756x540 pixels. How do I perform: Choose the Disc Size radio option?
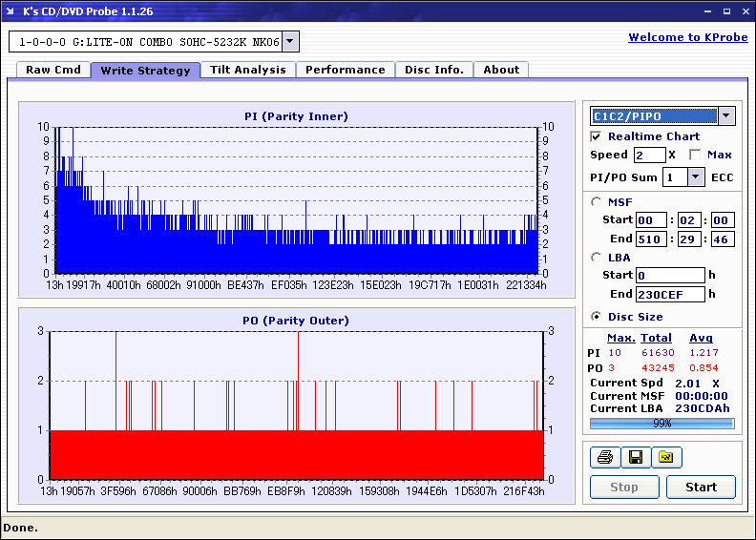click(x=597, y=317)
